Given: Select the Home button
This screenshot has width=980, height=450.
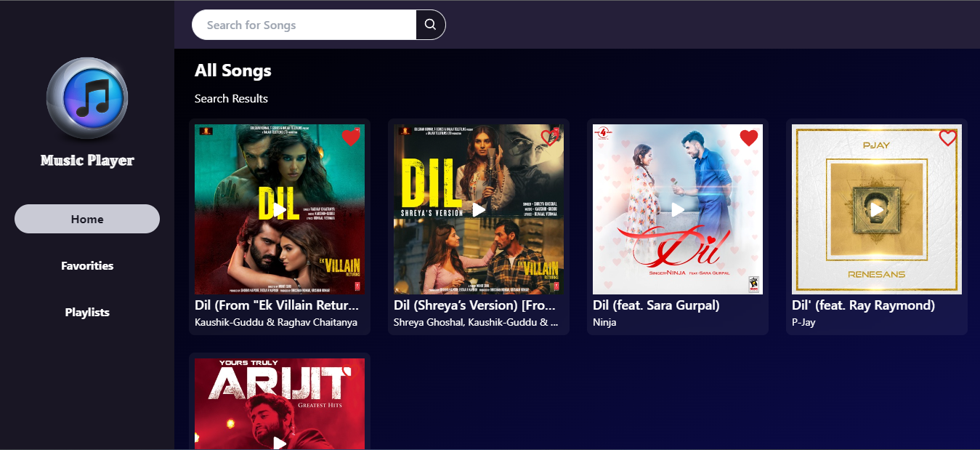Looking at the screenshot, I should [x=86, y=218].
